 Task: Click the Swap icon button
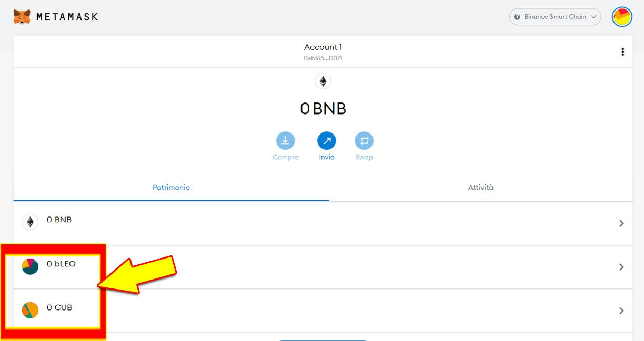(364, 141)
